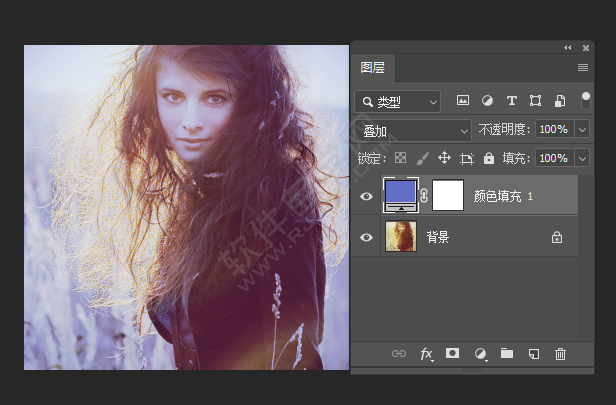Filter layers by adjustment layer type

click(487, 101)
